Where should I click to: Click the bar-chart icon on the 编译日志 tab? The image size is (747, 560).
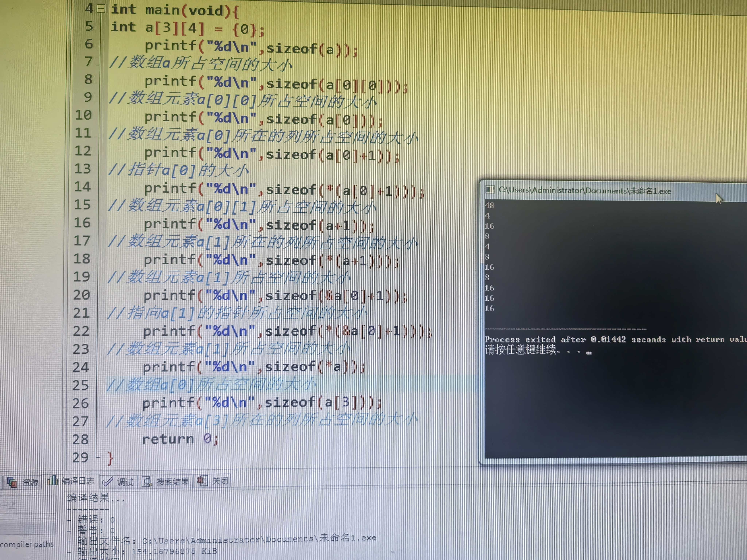click(52, 481)
